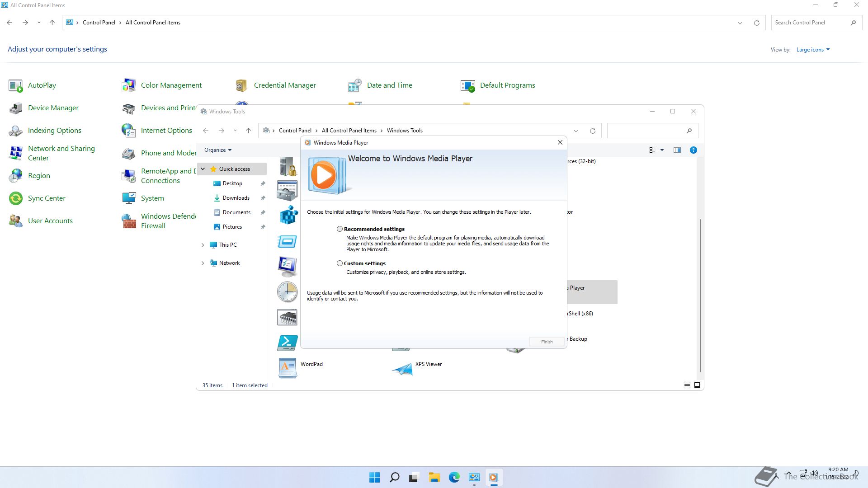Open File Explorer from taskbar

point(434,477)
